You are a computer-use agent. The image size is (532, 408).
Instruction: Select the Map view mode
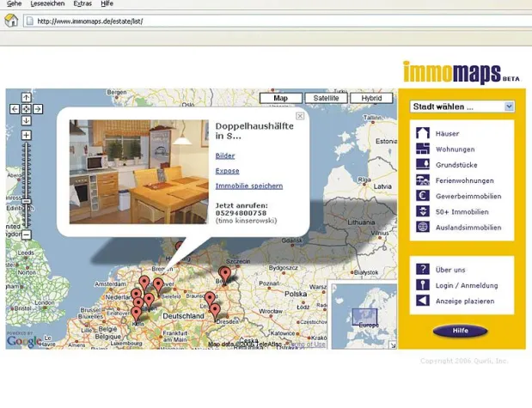click(x=280, y=98)
